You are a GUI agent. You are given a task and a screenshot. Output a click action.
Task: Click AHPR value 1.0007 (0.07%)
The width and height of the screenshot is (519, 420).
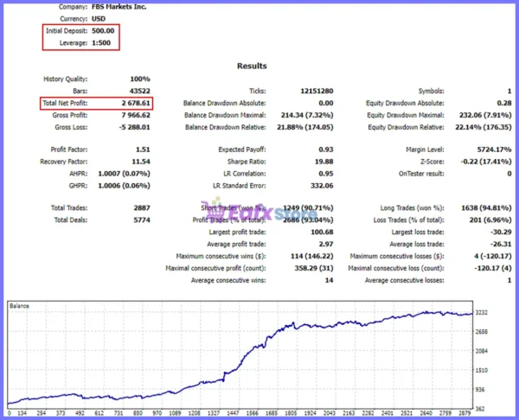pos(124,174)
